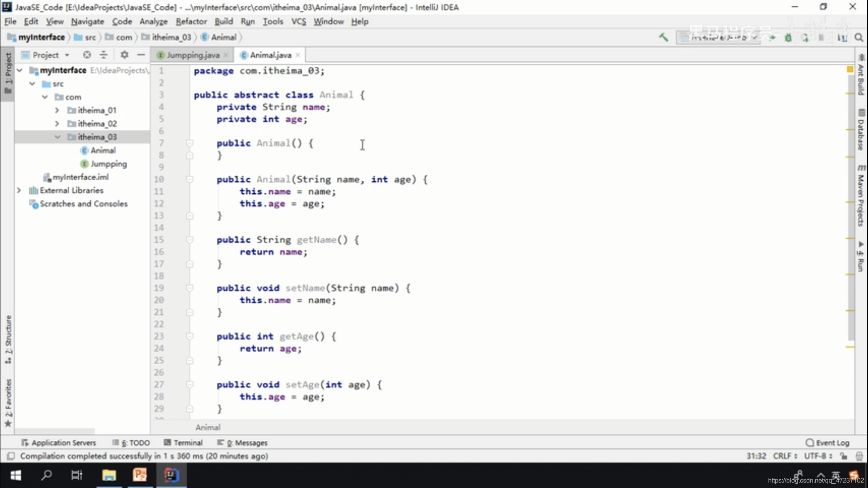Open the Database side panel
The height and width of the screenshot is (488, 868).
tap(861, 130)
